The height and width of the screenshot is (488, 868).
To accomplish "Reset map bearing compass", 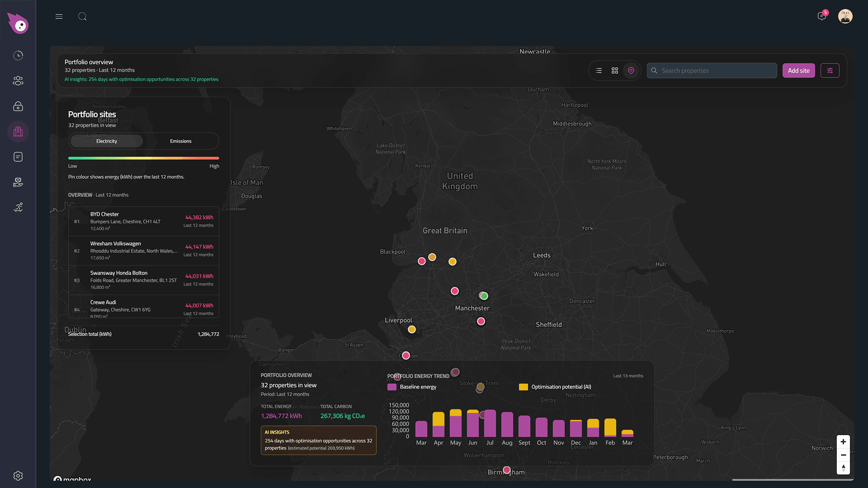I will [x=843, y=468].
